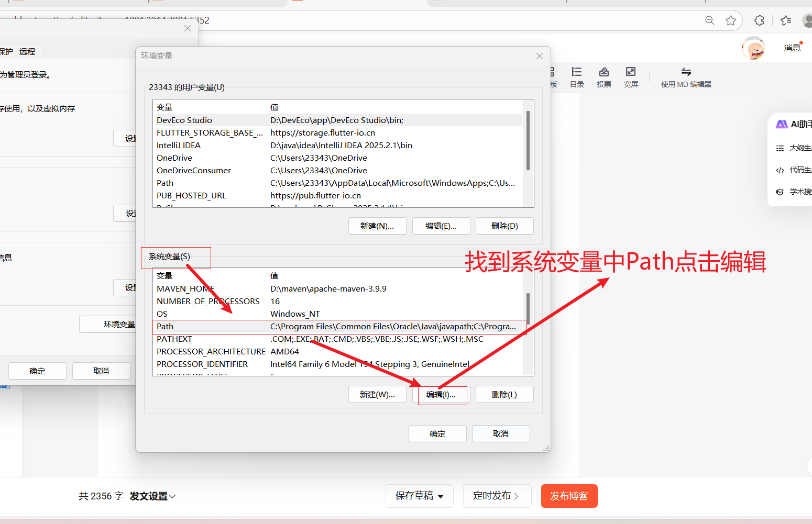Select the OneDriveConsumer user variable row
The width and height of the screenshot is (812, 524).
point(338,171)
